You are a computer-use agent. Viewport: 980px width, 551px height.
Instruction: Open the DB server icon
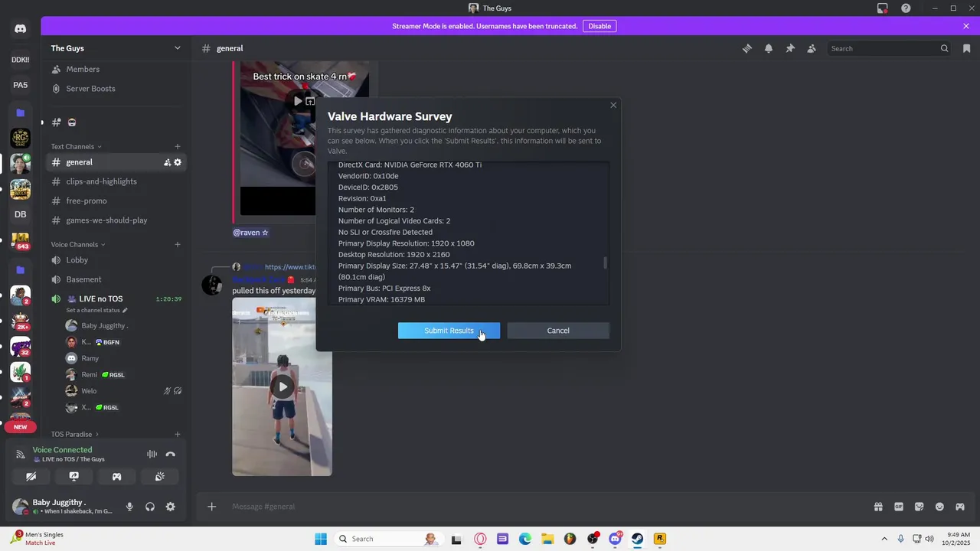click(21, 214)
